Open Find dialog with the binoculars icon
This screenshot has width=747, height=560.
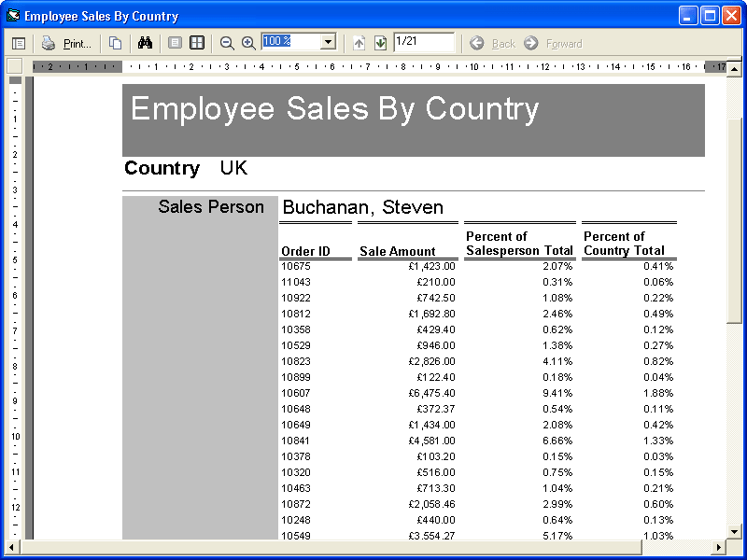pyautogui.click(x=147, y=43)
